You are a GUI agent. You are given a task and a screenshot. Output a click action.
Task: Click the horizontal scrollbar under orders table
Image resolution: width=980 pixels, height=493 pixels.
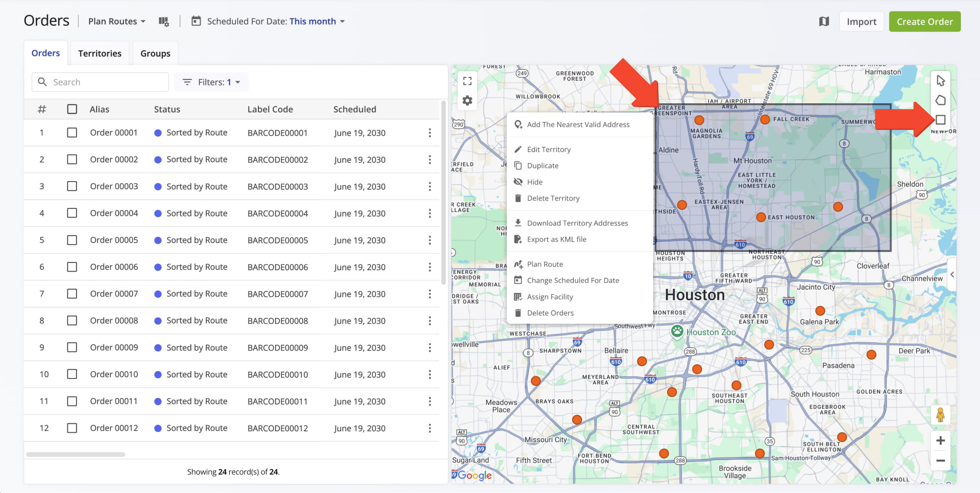pos(76,454)
